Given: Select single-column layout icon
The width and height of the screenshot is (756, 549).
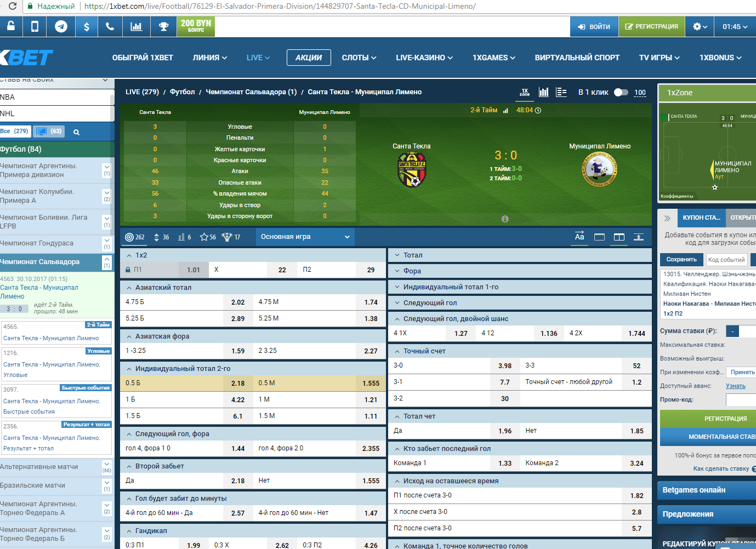Looking at the screenshot, I should coord(599,237).
